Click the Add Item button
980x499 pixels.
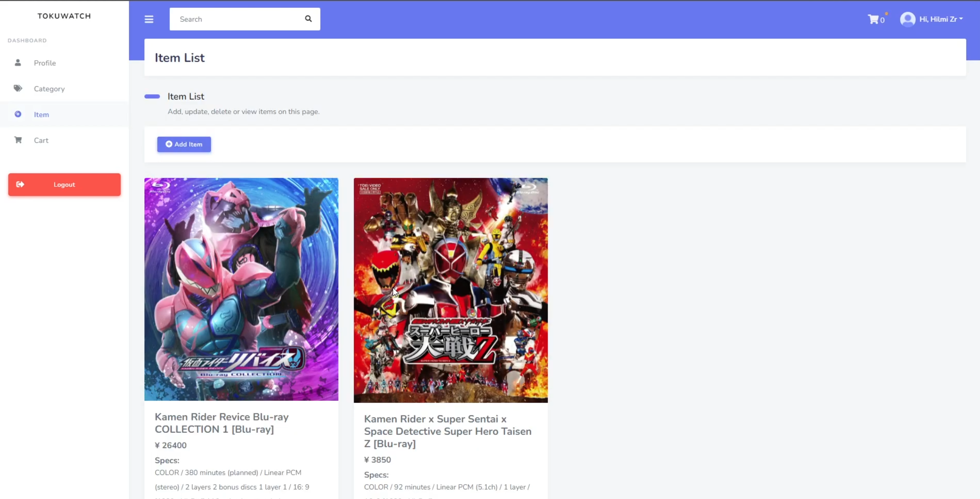(184, 144)
